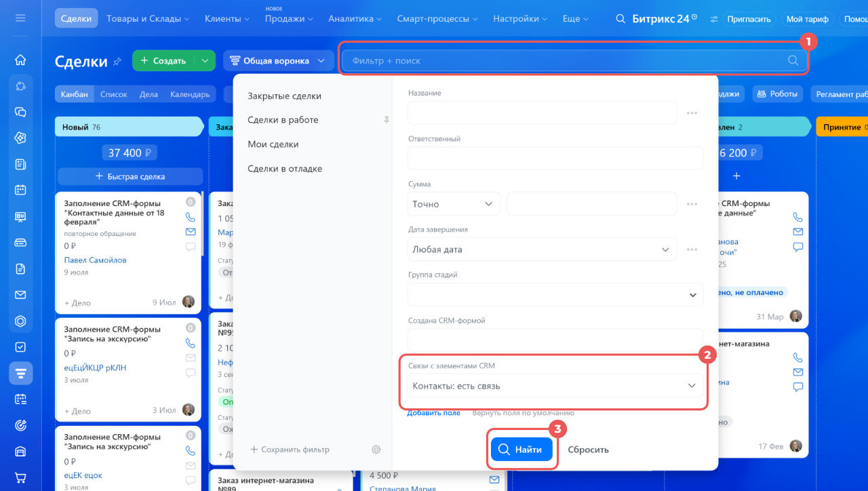Click the Добавить поле link

coord(434,412)
